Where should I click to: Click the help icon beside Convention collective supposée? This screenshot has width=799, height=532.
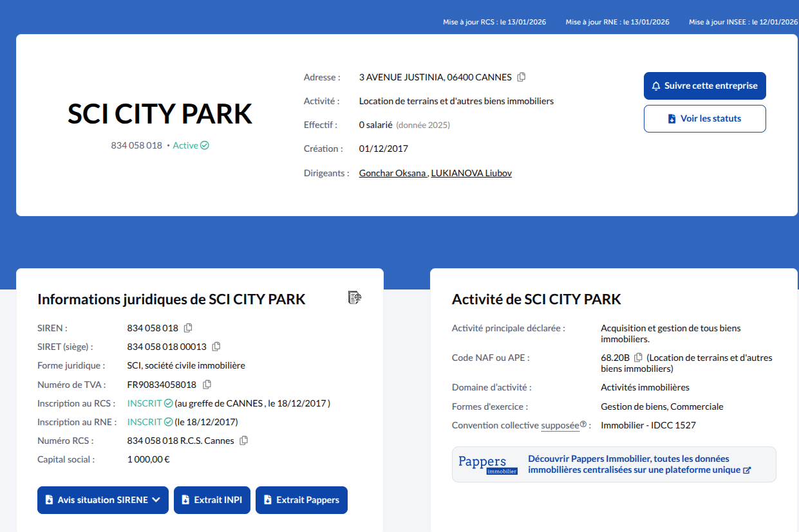(583, 425)
